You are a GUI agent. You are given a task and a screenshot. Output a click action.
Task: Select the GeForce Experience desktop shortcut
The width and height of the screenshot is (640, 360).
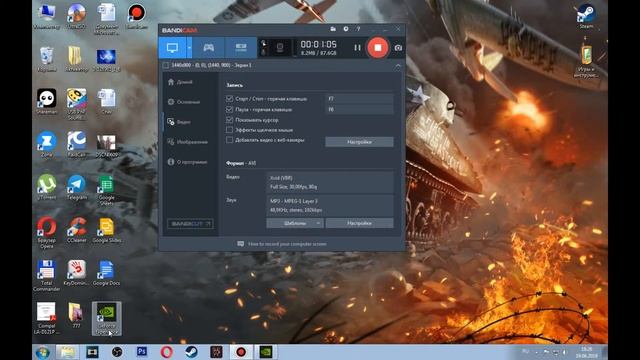click(107, 318)
